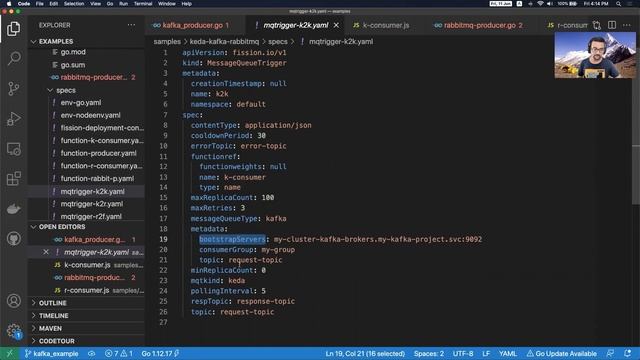Open function-producer.yaml file

pyautogui.click(x=98, y=153)
